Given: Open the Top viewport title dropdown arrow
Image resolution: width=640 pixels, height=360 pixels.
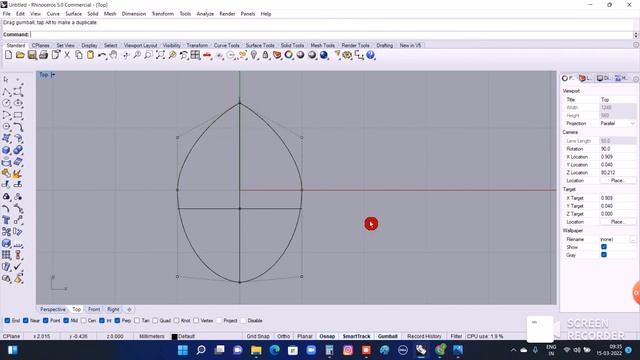Looking at the screenshot, I should [53, 75].
